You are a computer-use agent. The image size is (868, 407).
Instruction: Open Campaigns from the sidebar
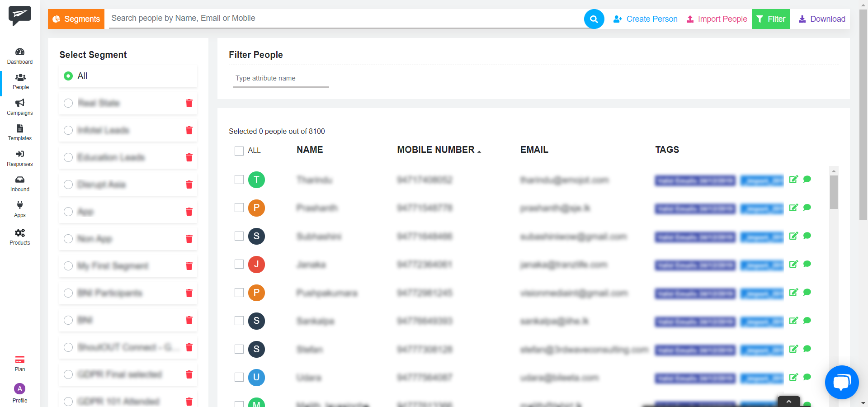[x=20, y=107]
